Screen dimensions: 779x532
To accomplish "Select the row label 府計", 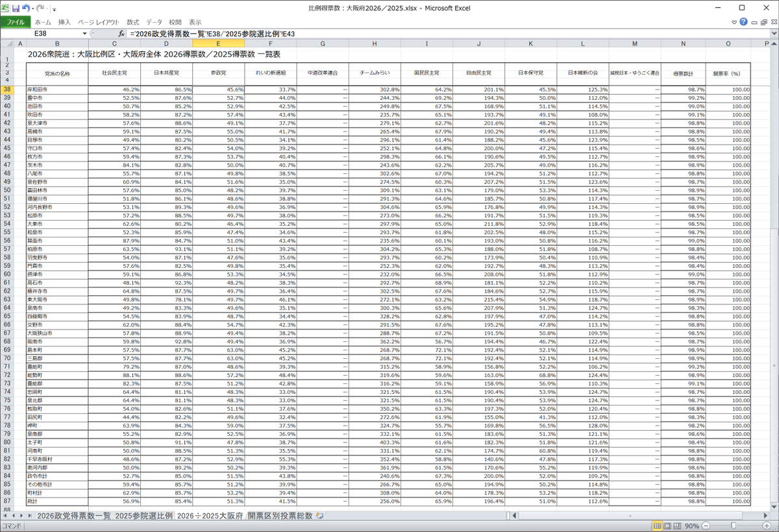I will pos(58,501).
